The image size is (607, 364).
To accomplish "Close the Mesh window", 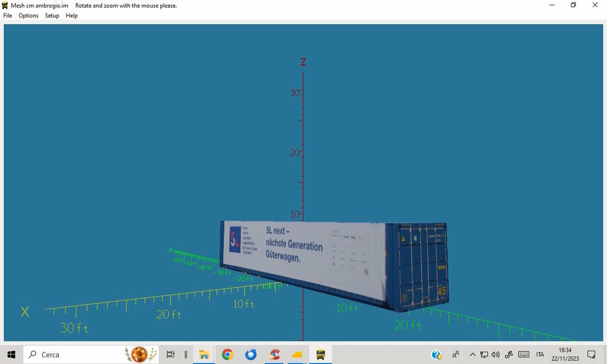I will click(x=595, y=5).
